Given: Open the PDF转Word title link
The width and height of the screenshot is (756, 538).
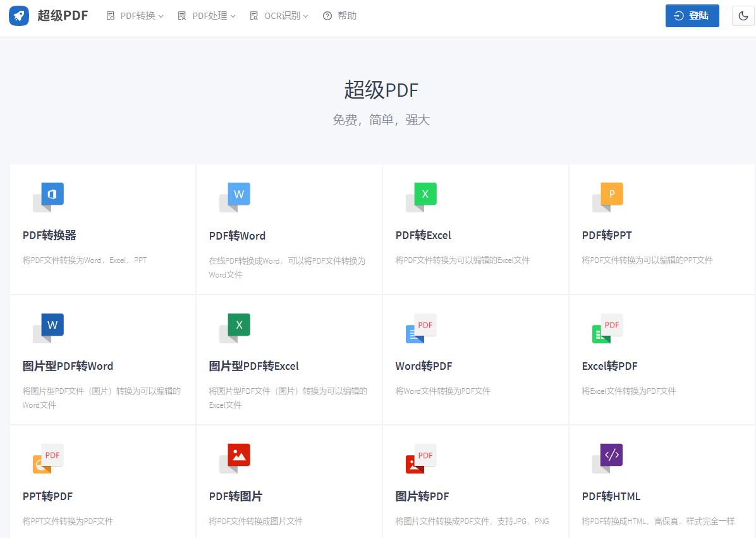Looking at the screenshot, I should [237, 236].
